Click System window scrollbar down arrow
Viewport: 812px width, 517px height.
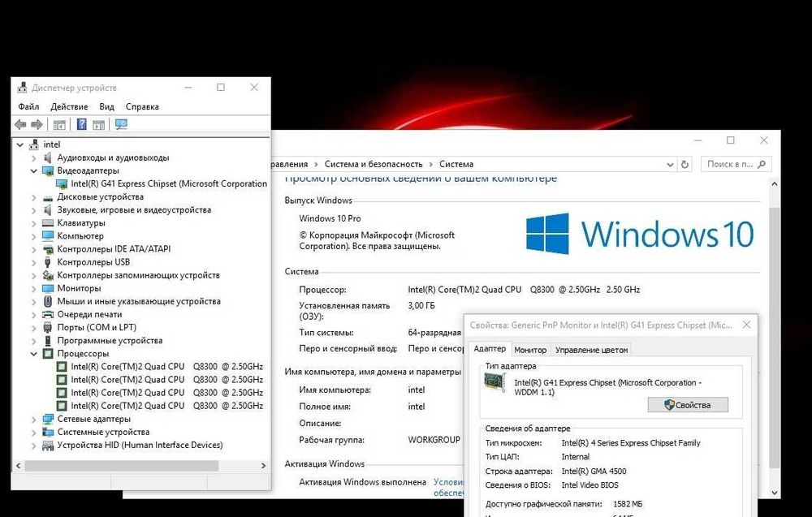coord(774,493)
